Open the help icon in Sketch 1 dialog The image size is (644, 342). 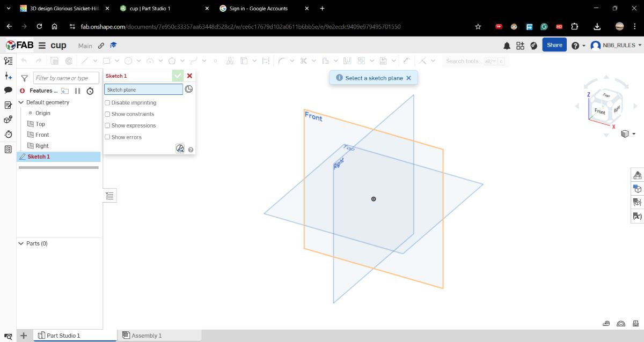(191, 150)
